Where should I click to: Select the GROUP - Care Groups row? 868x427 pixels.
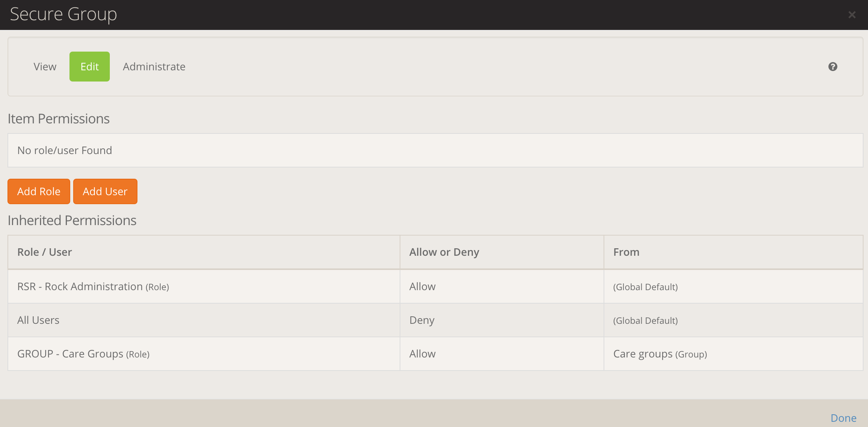(83, 354)
